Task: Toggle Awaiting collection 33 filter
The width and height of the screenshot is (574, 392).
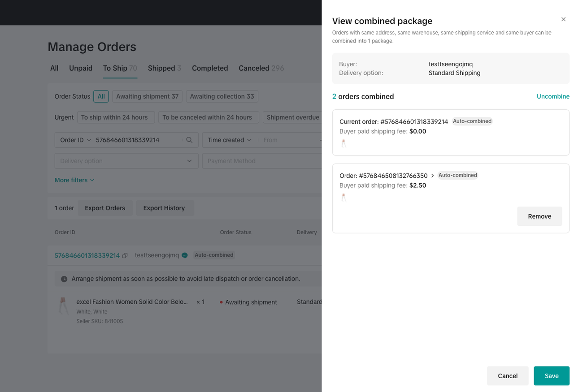Action: click(222, 96)
